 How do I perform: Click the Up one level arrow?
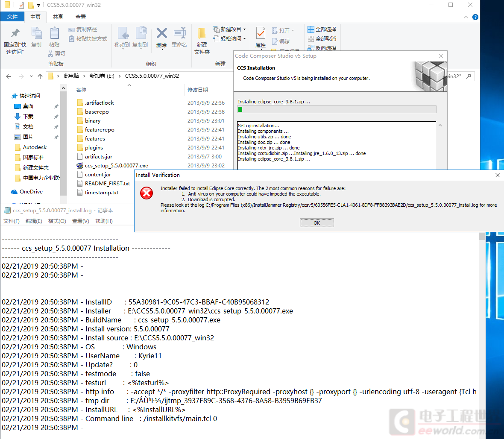click(x=40, y=76)
